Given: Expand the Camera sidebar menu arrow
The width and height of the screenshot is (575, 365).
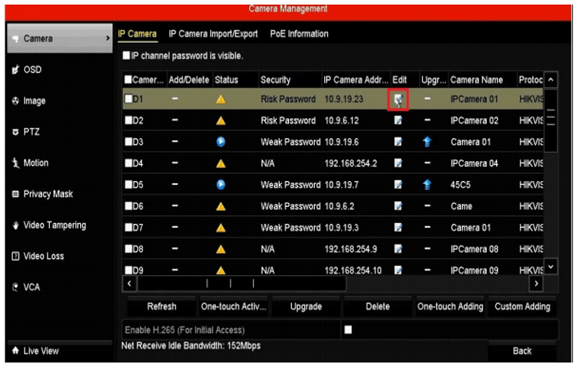Looking at the screenshot, I should (x=107, y=38).
